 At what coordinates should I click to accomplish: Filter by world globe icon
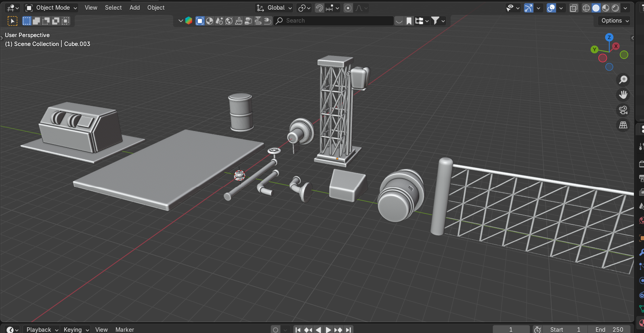[x=229, y=21]
